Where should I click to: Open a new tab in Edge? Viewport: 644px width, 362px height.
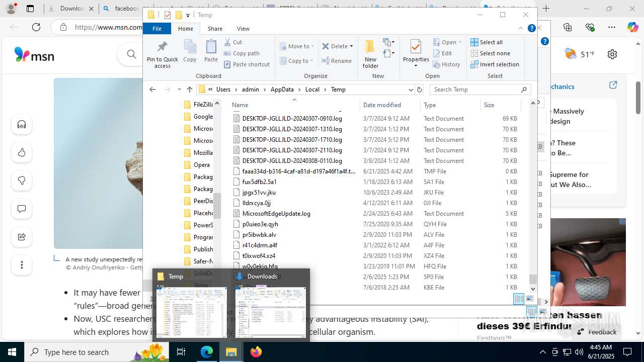pyautogui.click(x=546, y=9)
